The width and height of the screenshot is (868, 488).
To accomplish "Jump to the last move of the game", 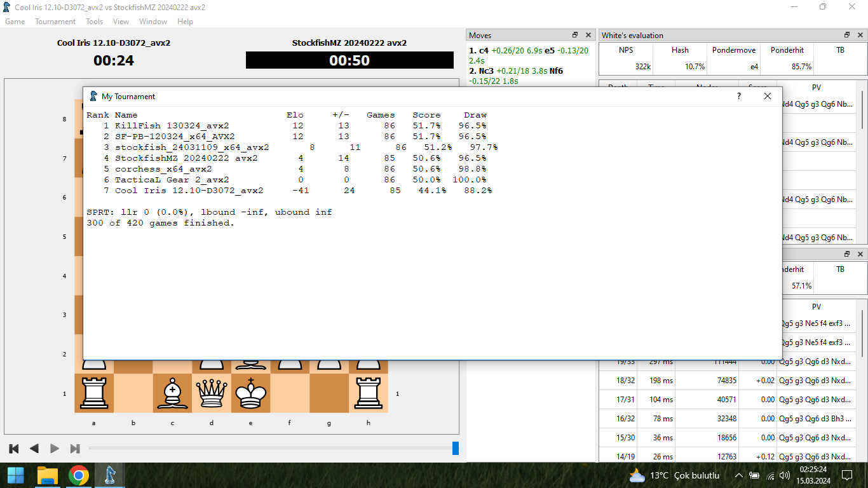I will (75, 449).
